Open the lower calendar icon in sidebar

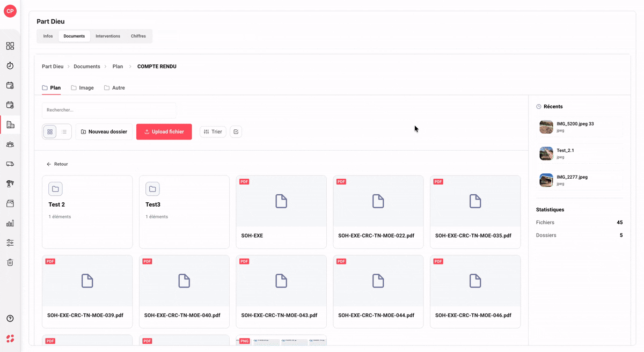click(10, 105)
